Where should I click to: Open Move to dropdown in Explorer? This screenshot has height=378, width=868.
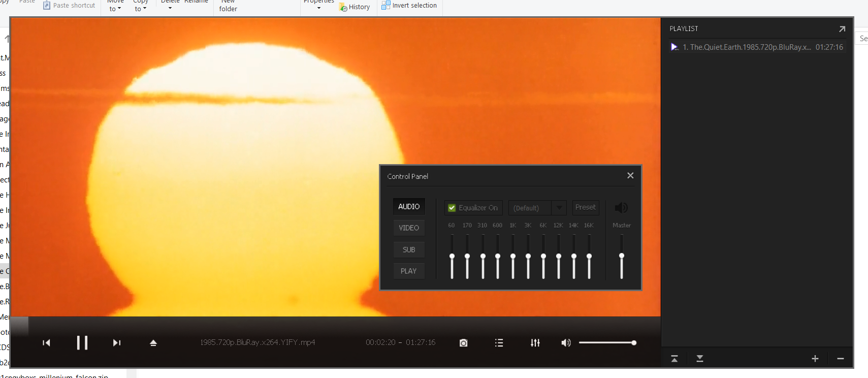[x=115, y=6]
